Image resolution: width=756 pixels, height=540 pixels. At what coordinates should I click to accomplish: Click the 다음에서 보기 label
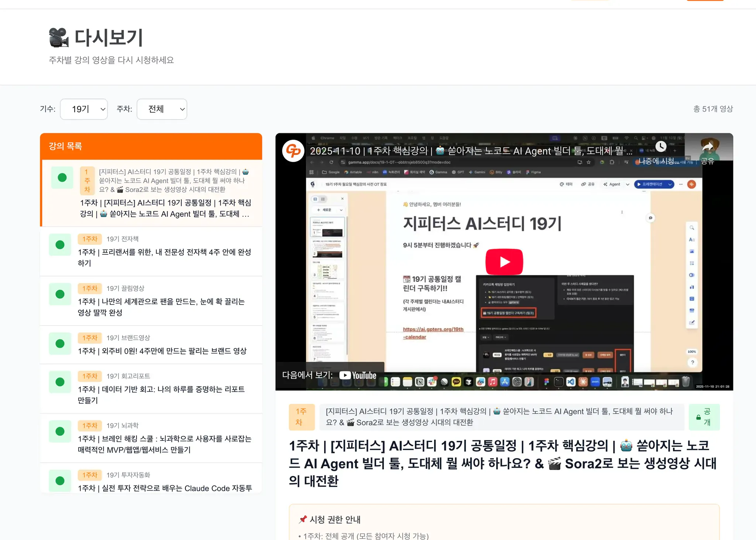(307, 375)
